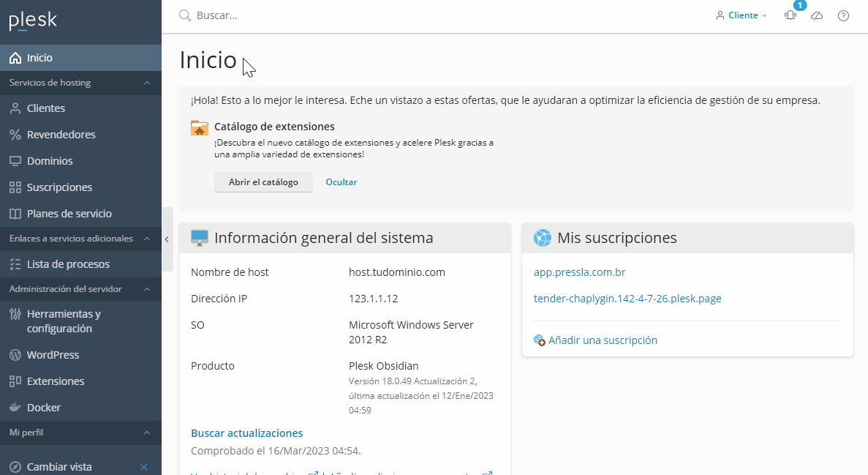The height and width of the screenshot is (475, 868).
Task: Open the Cliente account dropdown
Action: [x=741, y=15]
